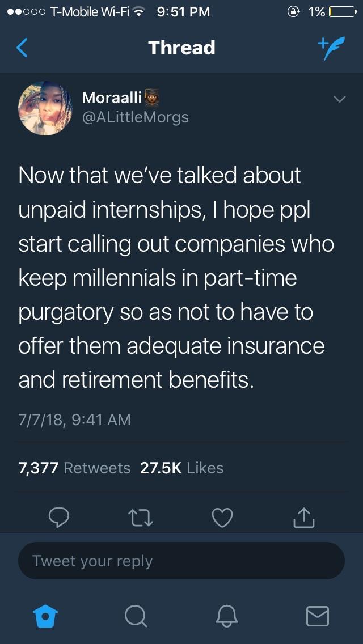
Task: Tap the Moraalli display name
Action: 112,98
